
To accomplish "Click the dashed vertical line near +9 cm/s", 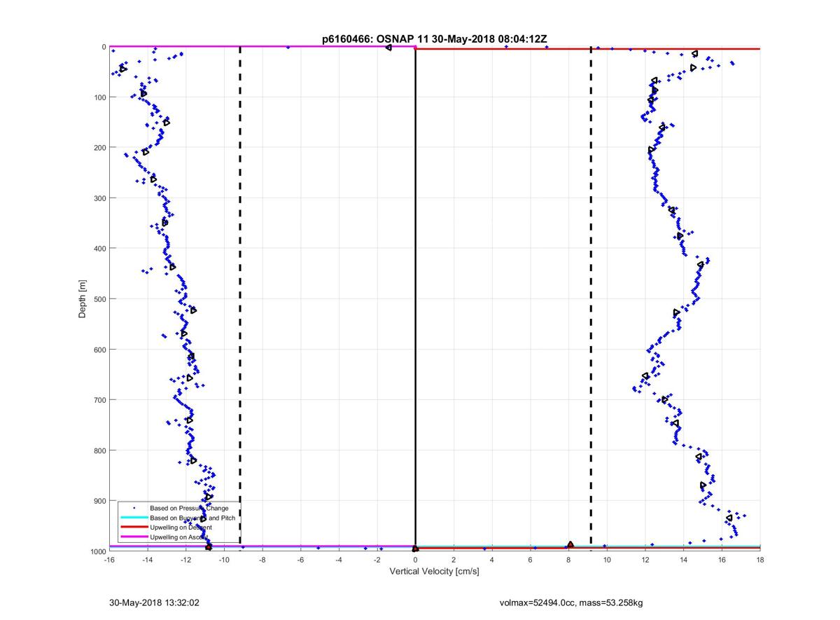I will click(x=591, y=299).
